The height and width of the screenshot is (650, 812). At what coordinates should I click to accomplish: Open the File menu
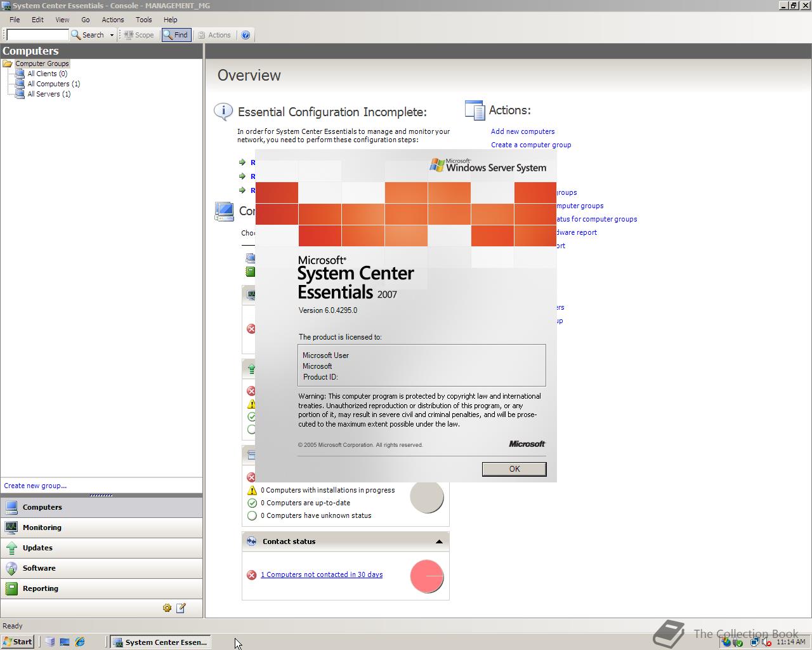pos(15,20)
